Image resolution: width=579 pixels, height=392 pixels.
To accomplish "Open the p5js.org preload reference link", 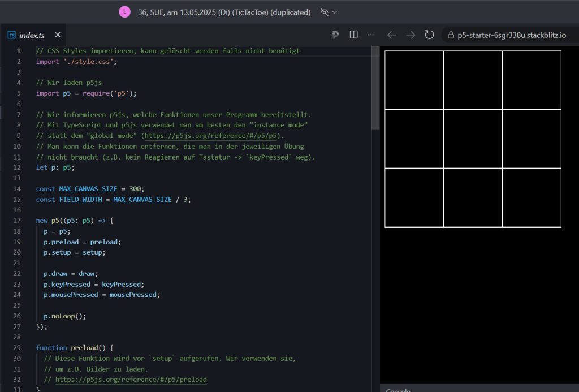I will pyautogui.click(x=131, y=380).
